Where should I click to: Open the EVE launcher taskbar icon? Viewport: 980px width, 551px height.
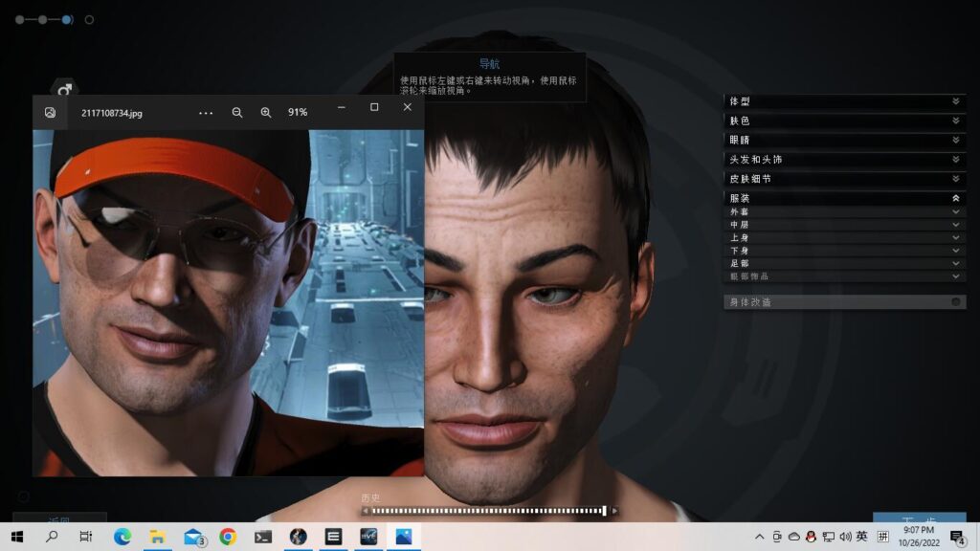click(368, 537)
